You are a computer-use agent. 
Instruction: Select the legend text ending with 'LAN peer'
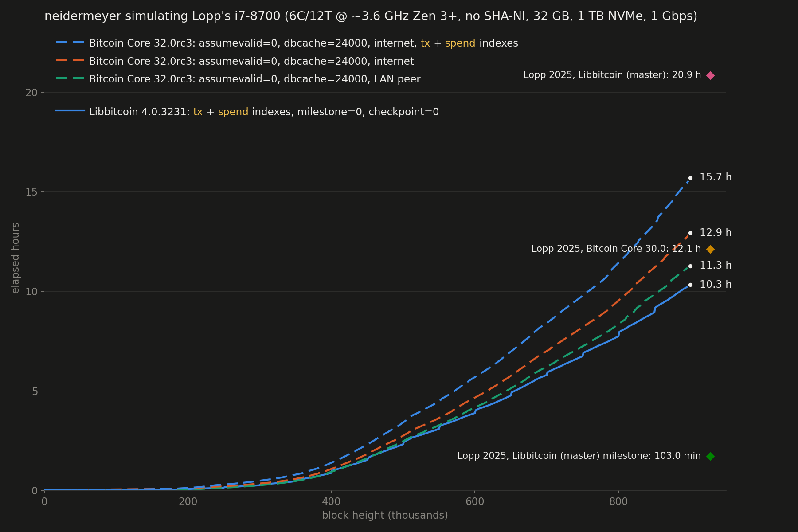coord(254,79)
